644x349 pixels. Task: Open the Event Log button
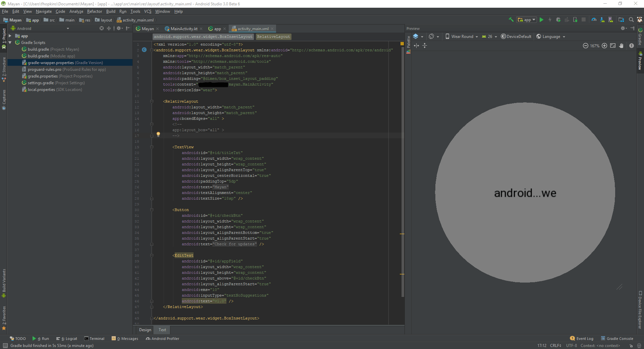point(582,339)
